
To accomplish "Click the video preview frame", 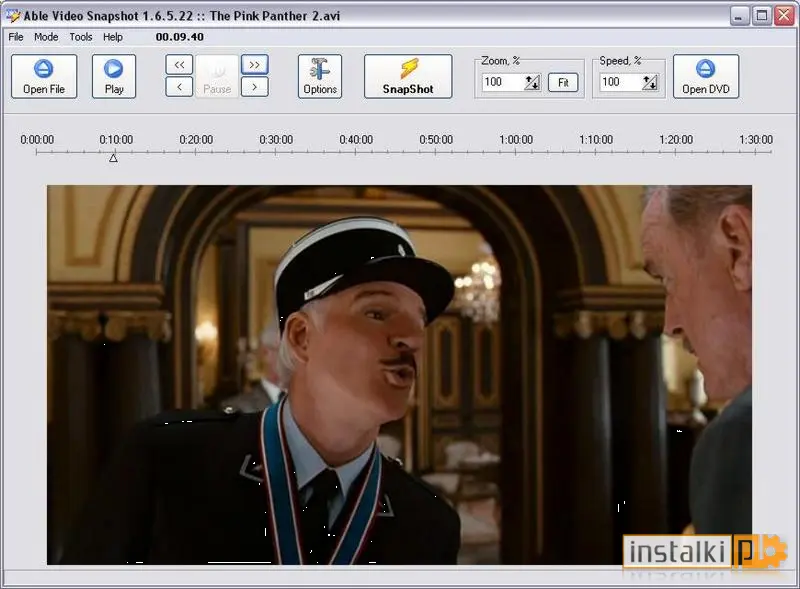I will [x=399, y=375].
